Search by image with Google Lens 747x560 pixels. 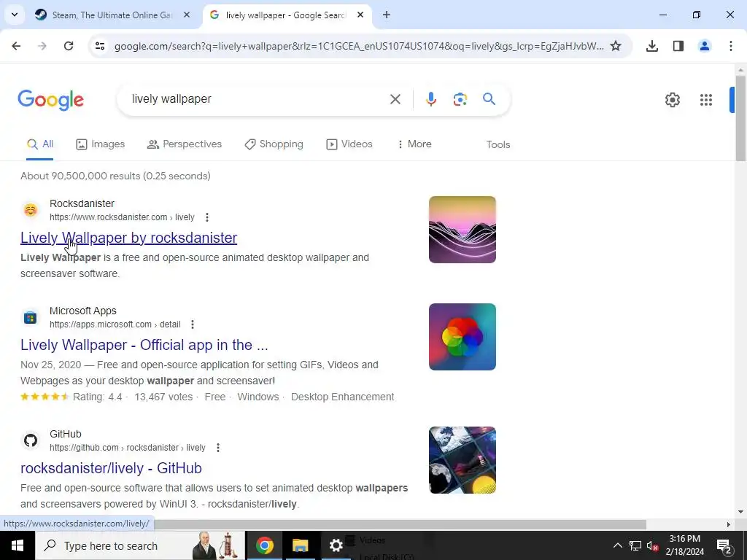tap(460, 99)
